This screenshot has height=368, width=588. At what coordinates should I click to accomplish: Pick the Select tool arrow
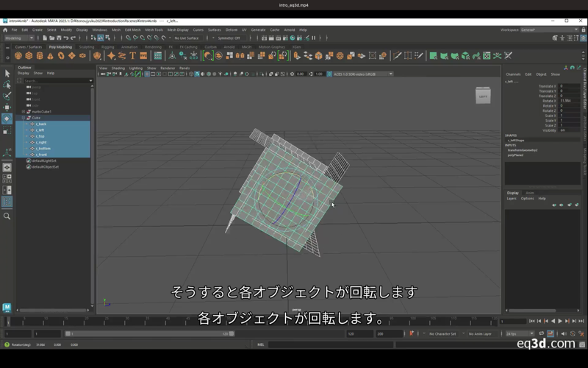click(x=7, y=74)
